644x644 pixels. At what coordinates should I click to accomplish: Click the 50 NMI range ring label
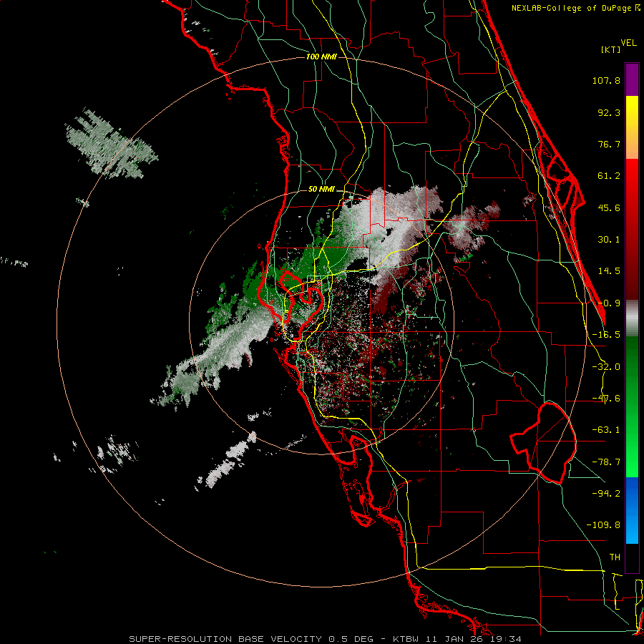321,190
